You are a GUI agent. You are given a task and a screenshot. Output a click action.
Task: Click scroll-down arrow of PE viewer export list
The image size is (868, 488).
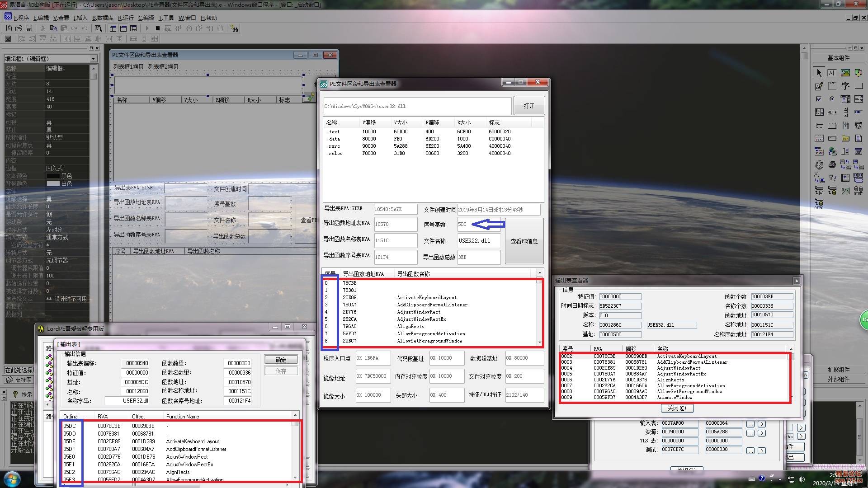(x=539, y=343)
